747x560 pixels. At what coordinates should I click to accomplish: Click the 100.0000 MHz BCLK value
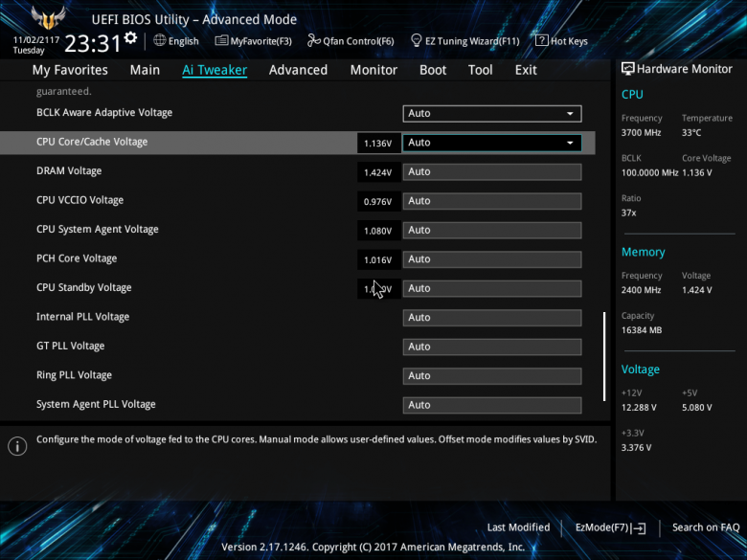point(650,173)
